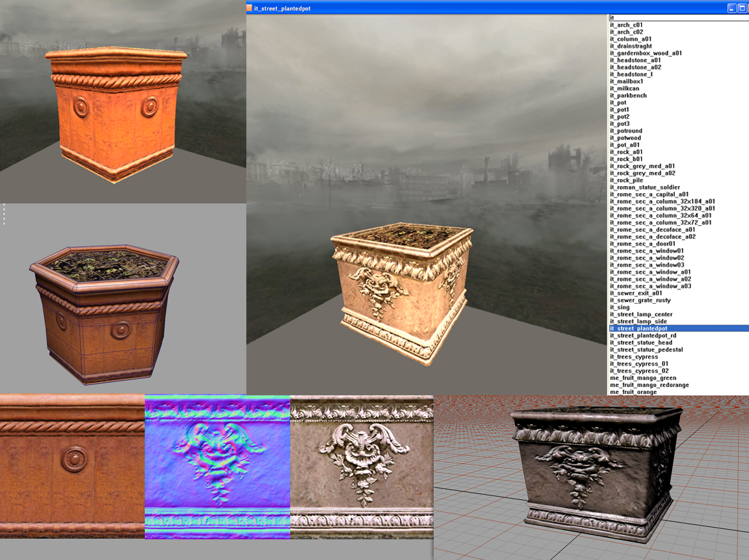This screenshot has height=560, width=749.
Task: Choose it_gardernbox_wood_a01 from the list
Action: [x=646, y=54]
